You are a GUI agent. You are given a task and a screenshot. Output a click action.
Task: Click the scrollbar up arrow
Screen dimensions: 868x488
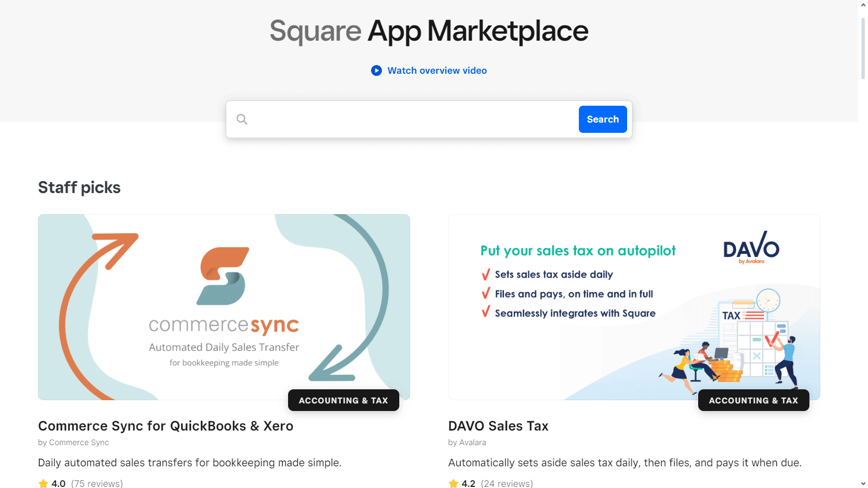[863, 5]
